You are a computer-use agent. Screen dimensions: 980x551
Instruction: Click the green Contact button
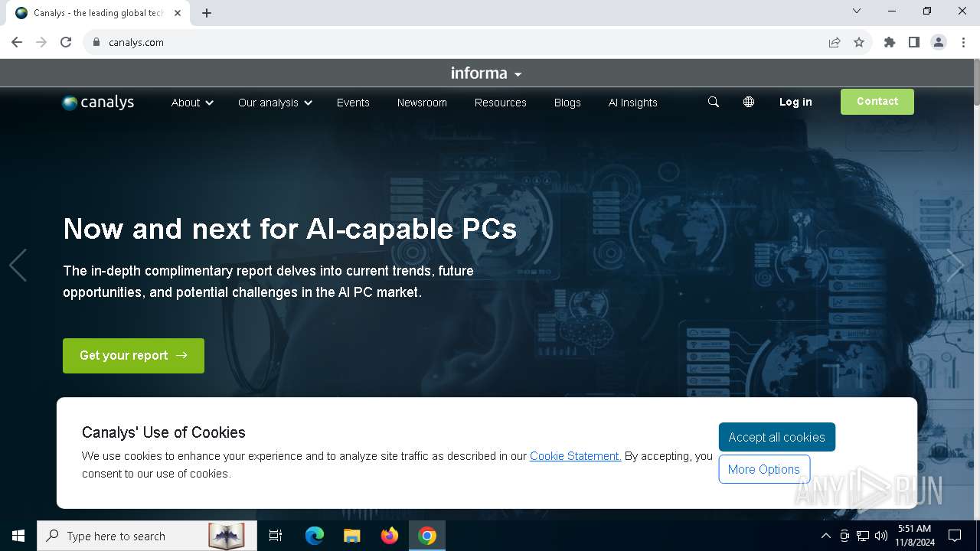coord(877,102)
